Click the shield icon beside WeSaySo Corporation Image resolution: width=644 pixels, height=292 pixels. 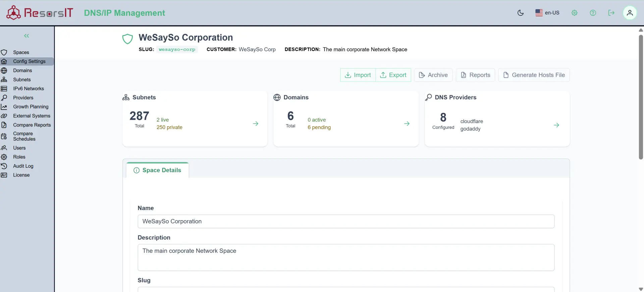point(127,39)
